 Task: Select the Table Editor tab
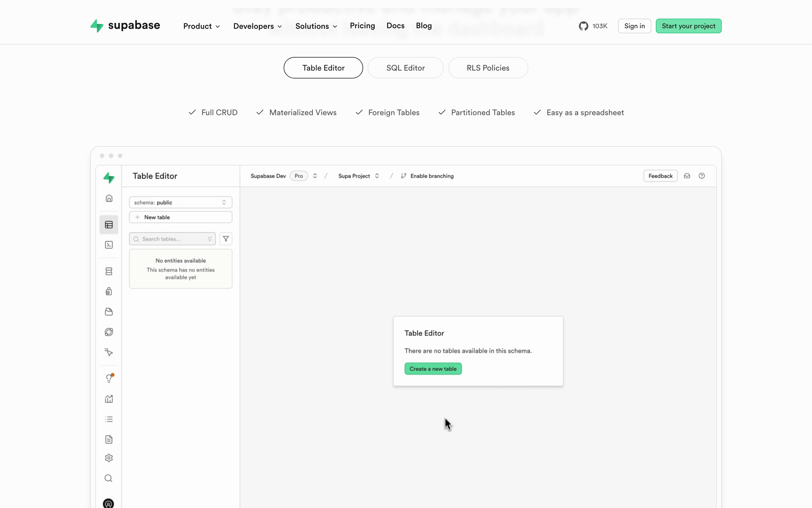(x=323, y=67)
